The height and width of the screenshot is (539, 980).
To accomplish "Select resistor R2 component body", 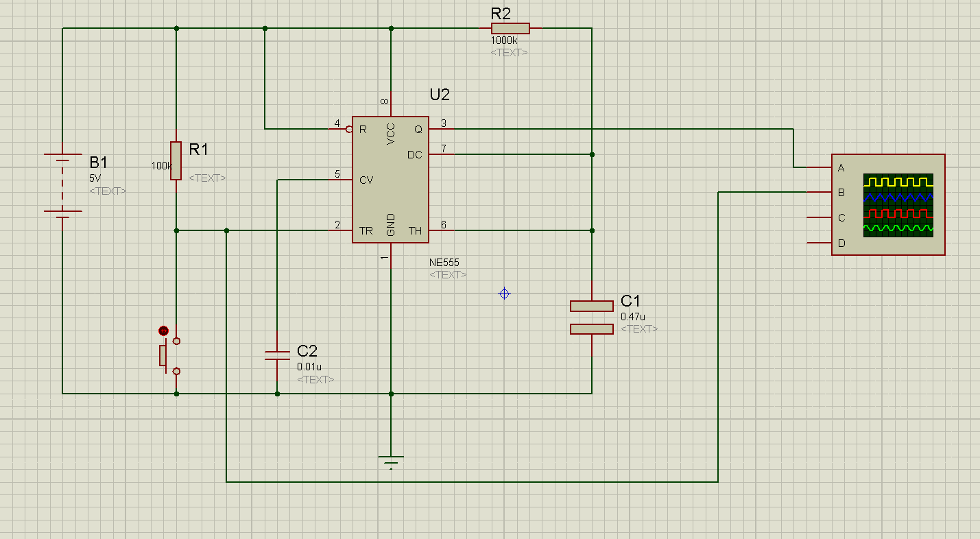I will tap(510, 28).
